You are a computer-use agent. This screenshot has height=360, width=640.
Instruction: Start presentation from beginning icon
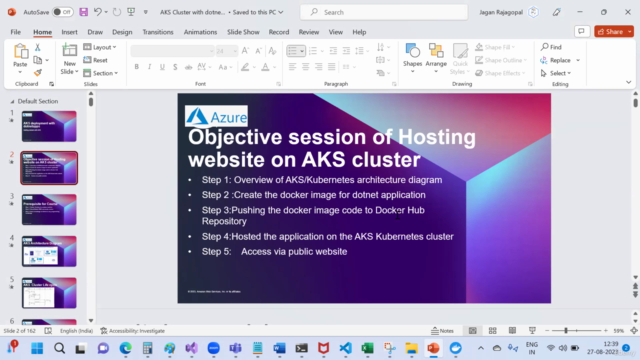click(131, 12)
